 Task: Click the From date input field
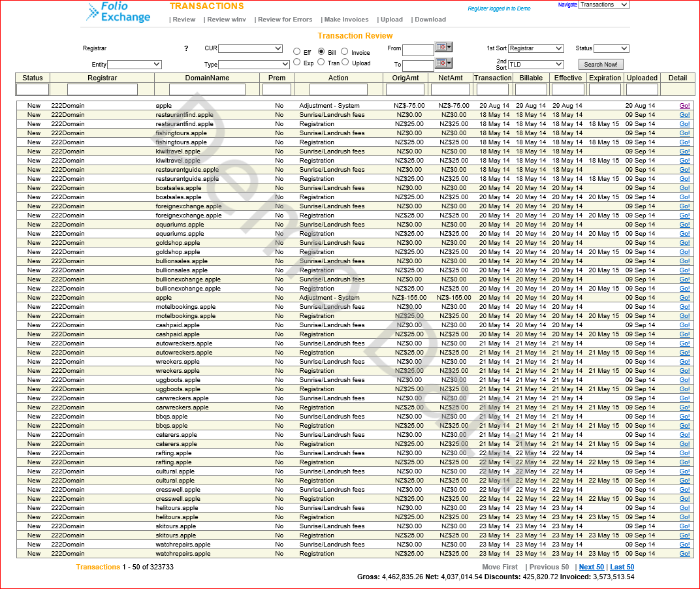pos(419,50)
